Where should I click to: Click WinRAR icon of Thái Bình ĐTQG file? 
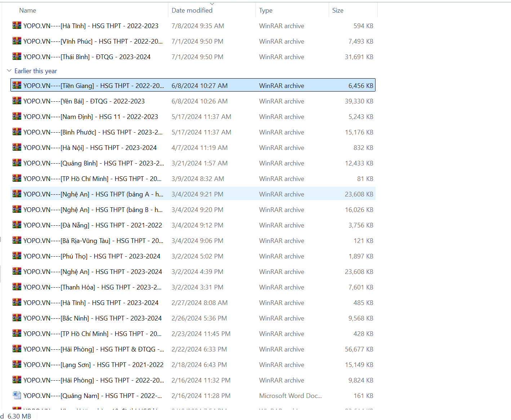coord(17,56)
